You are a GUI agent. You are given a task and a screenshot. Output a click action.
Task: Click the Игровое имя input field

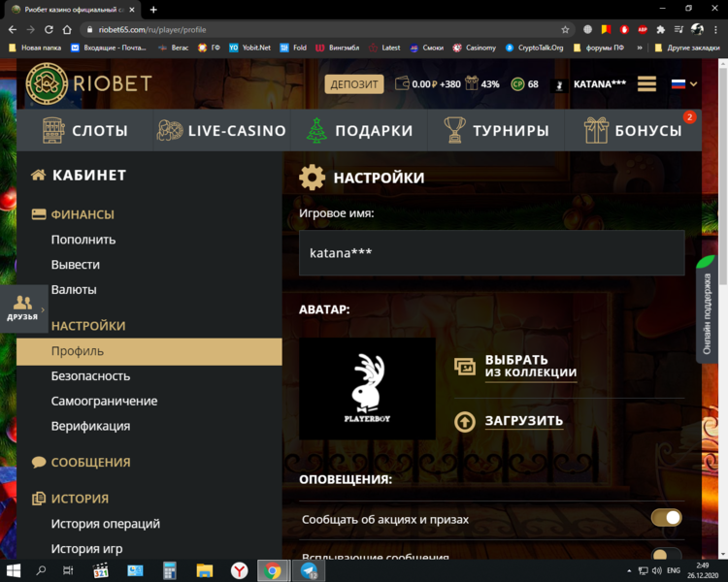(491, 253)
